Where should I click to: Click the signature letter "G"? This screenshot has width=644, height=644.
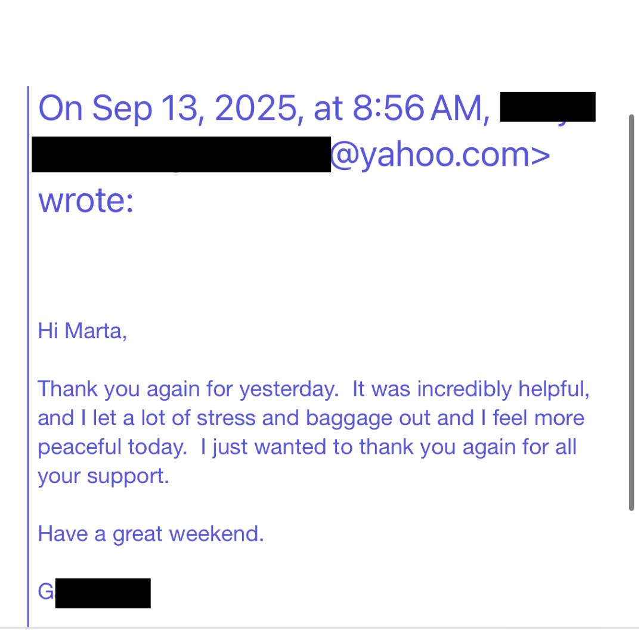click(x=46, y=592)
